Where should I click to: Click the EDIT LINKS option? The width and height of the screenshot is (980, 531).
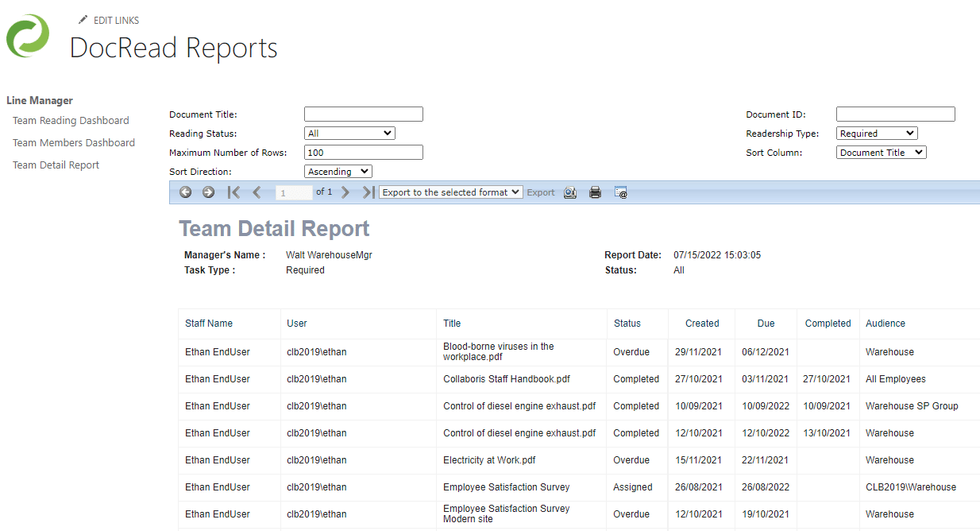click(x=116, y=20)
